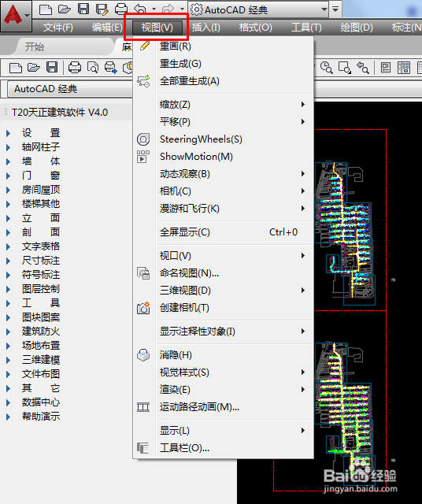The width and height of the screenshot is (422, 504).
Task: Click the Publish icon in standard toolbar
Action: click(x=110, y=68)
